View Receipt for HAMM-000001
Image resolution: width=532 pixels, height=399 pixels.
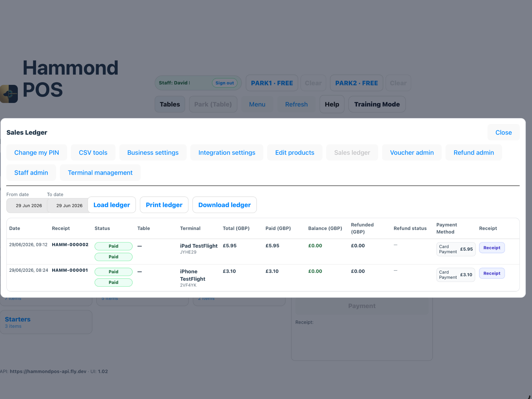(492, 273)
